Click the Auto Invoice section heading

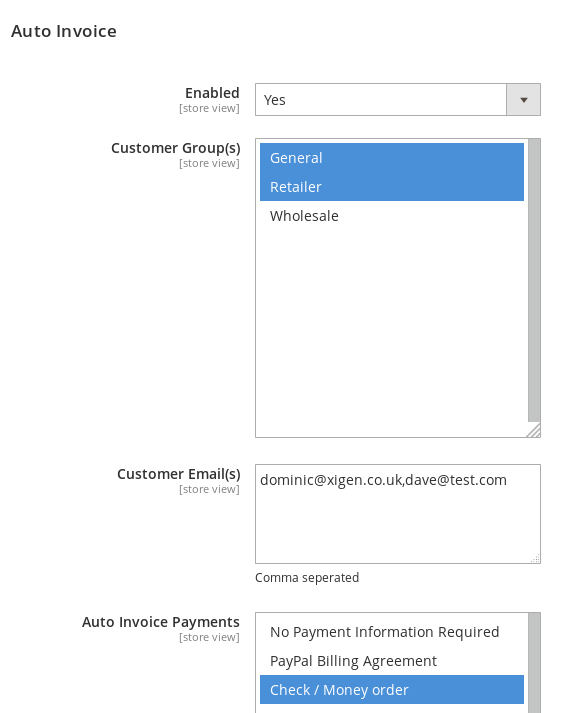pos(64,31)
